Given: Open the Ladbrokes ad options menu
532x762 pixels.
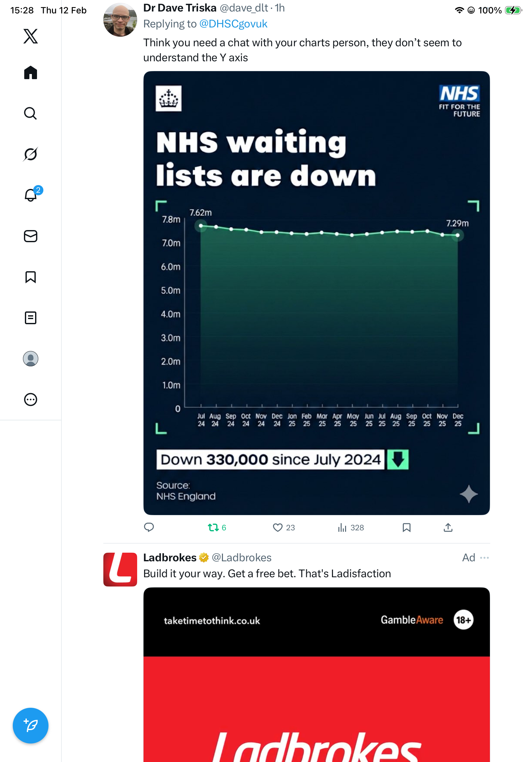Looking at the screenshot, I should click(x=484, y=557).
